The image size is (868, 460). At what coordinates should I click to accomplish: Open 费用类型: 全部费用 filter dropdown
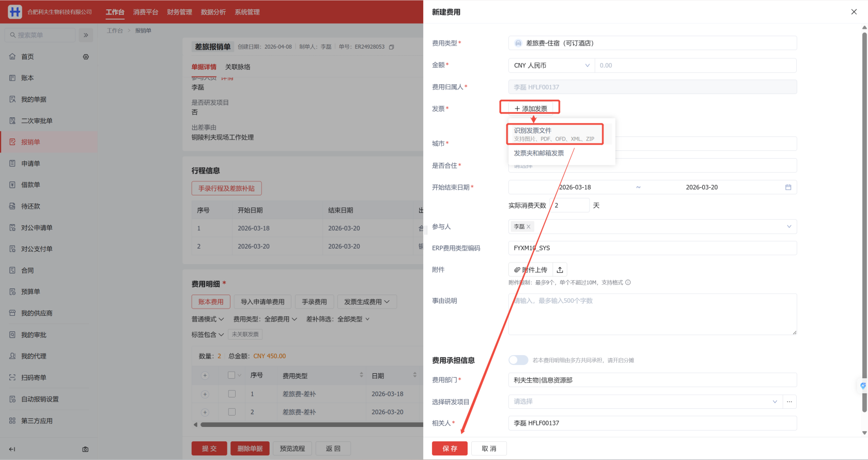(265, 319)
